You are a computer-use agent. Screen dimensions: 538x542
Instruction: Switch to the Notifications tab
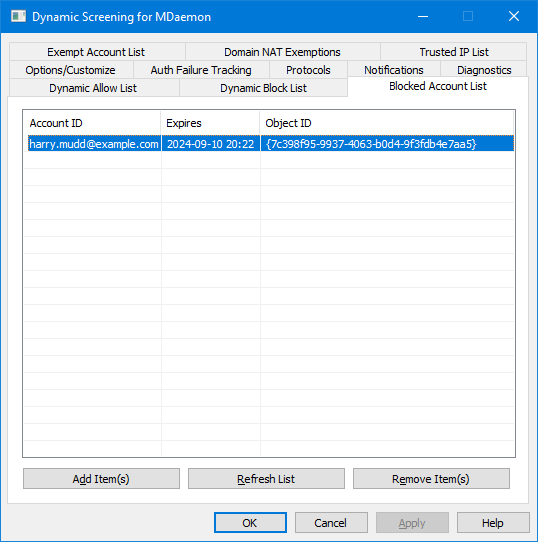394,70
